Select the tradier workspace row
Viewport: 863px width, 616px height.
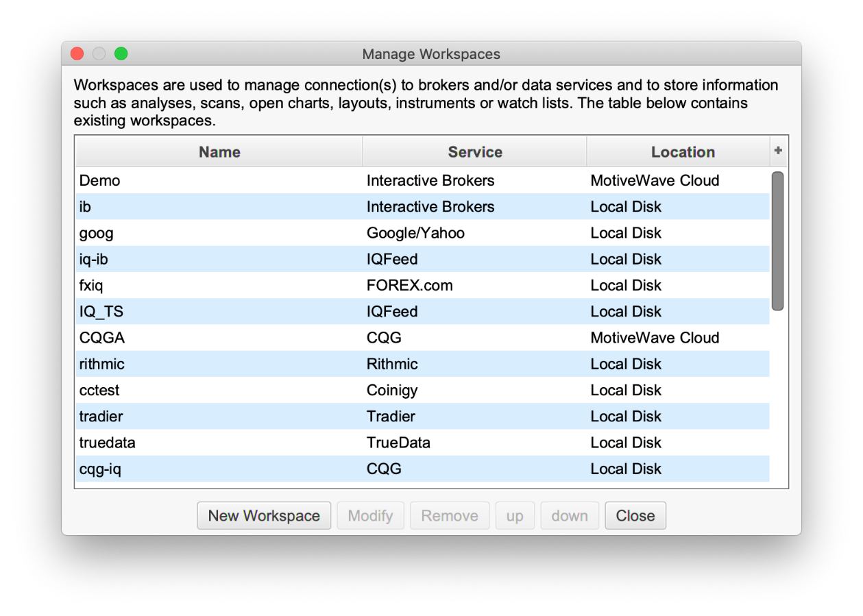click(101, 417)
